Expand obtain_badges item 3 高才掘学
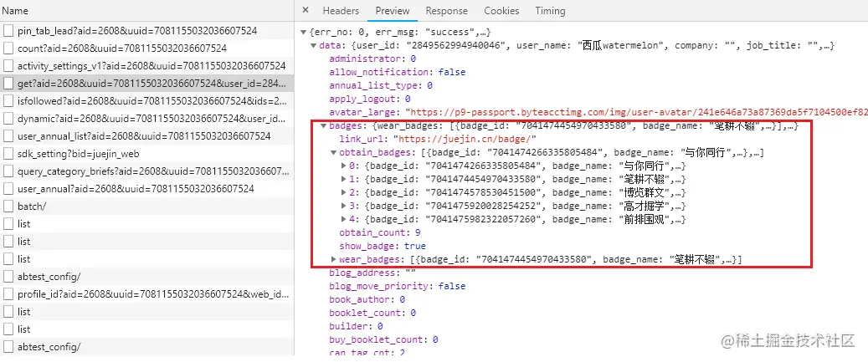This screenshot has height=362, width=868. pyautogui.click(x=344, y=206)
